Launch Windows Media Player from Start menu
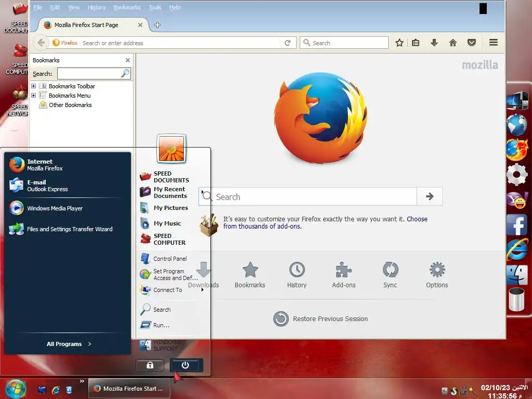The height and width of the screenshot is (399, 532). 67,208
